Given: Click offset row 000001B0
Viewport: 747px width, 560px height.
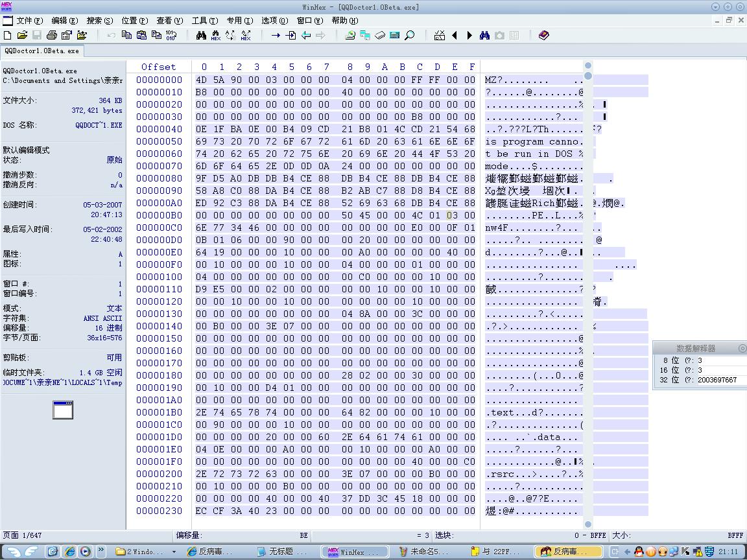Looking at the screenshot, I should click(x=159, y=412).
